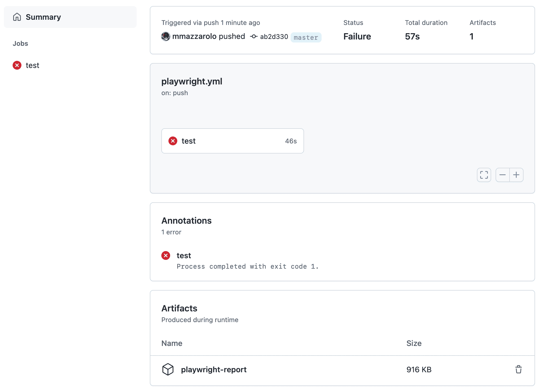Click the commit icon before ab2d330
Viewport: 540px width, 392px height.
254,36
